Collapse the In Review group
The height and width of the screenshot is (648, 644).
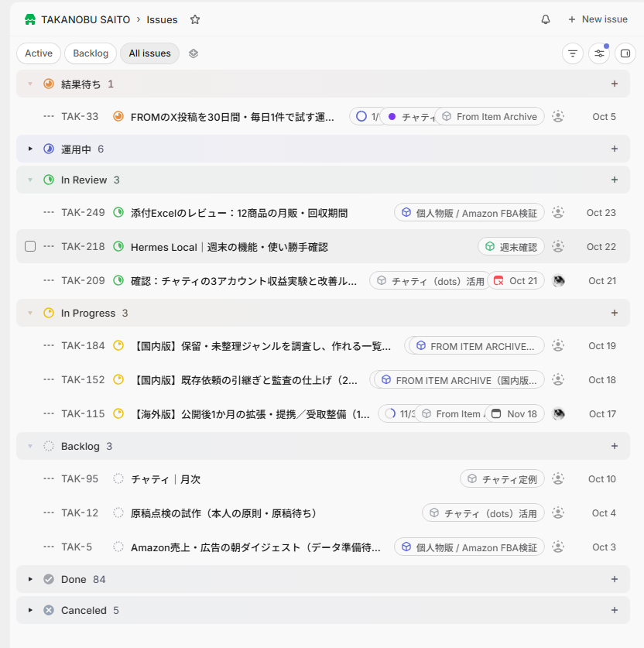pyautogui.click(x=30, y=180)
